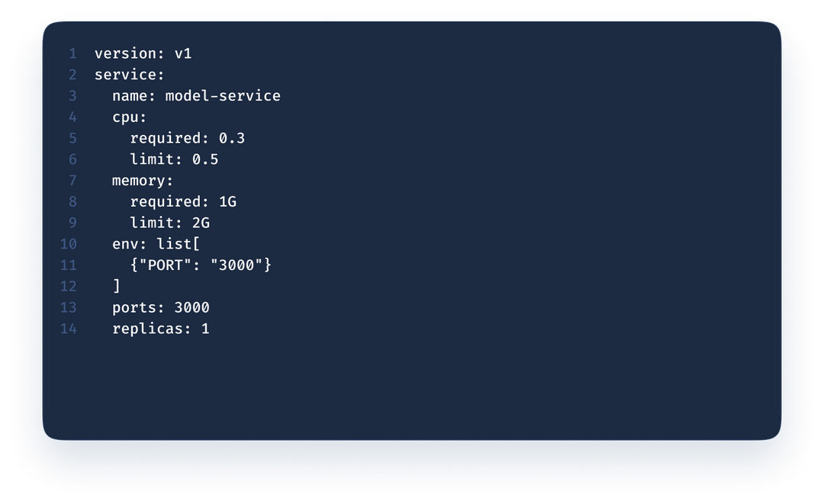The image size is (824, 504).
Task: Click line number 1 in the gutter
Action: (72, 53)
